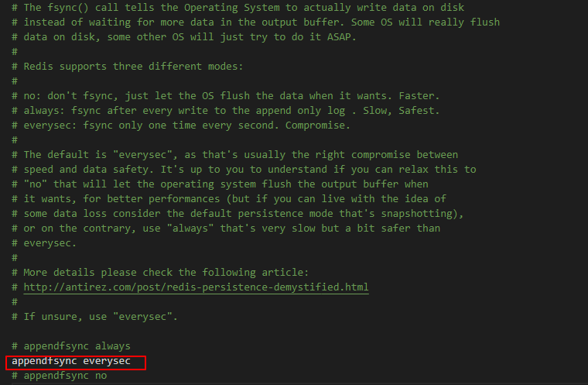588x385 pixels.
Task: Click the 'More details please check' comment line
Action: pyautogui.click(x=160, y=273)
